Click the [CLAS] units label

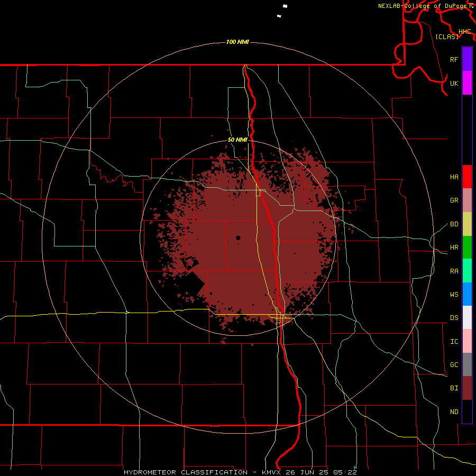[446, 36]
